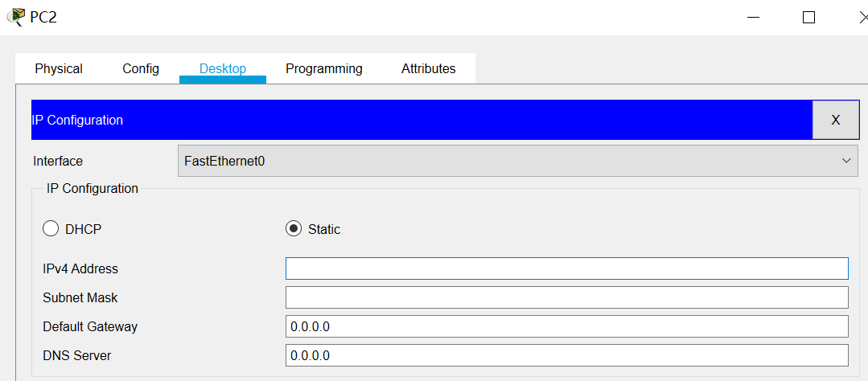Click into the IPv4 Address field

[x=566, y=268]
